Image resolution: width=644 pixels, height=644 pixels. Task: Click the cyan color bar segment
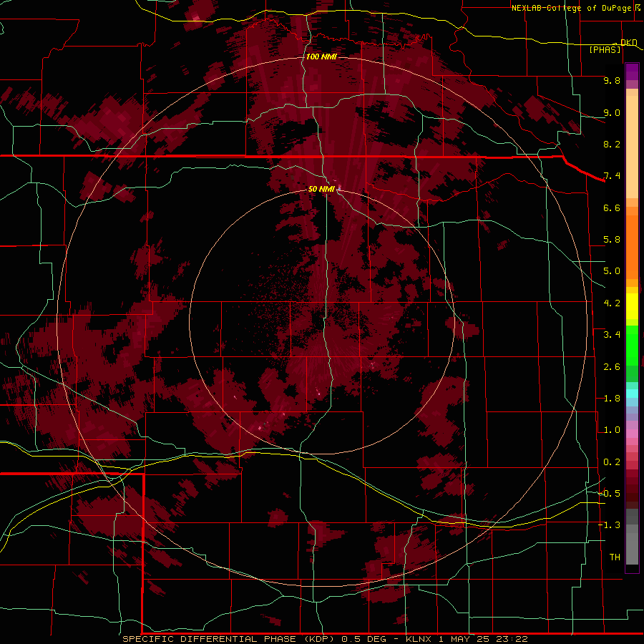632,394
